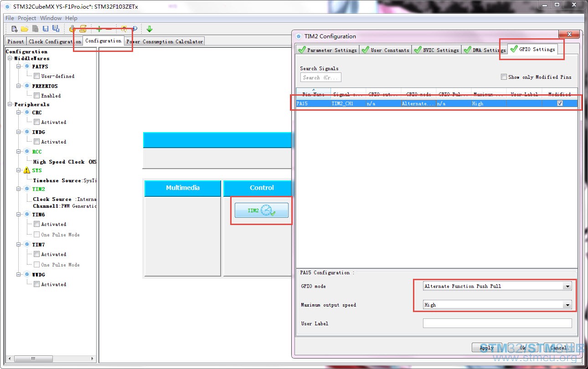
Task: Activate the TIM6 checkbox
Action: point(36,224)
